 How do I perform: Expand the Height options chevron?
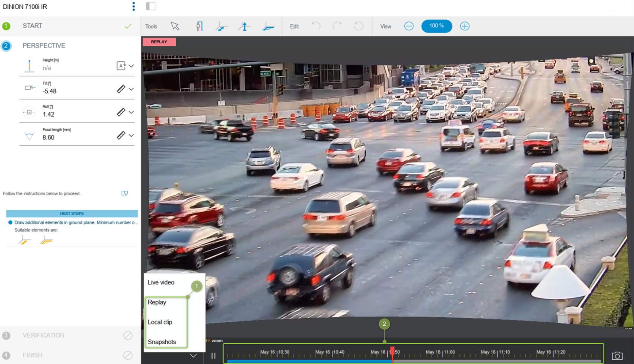pos(132,66)
